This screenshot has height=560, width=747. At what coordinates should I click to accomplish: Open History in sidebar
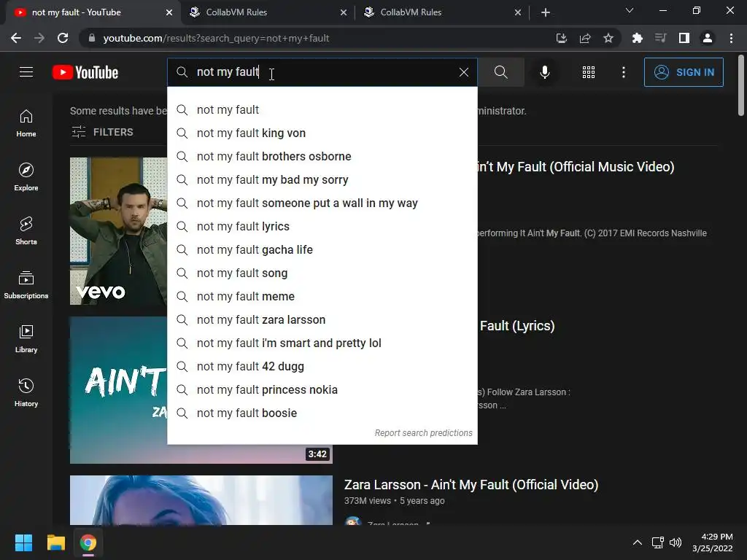coord(26,392)
